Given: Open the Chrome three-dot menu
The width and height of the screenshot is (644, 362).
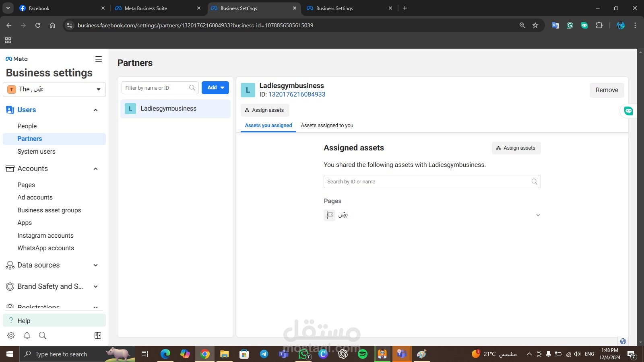Looking at the screenshot, I should (x=635, y=25).
